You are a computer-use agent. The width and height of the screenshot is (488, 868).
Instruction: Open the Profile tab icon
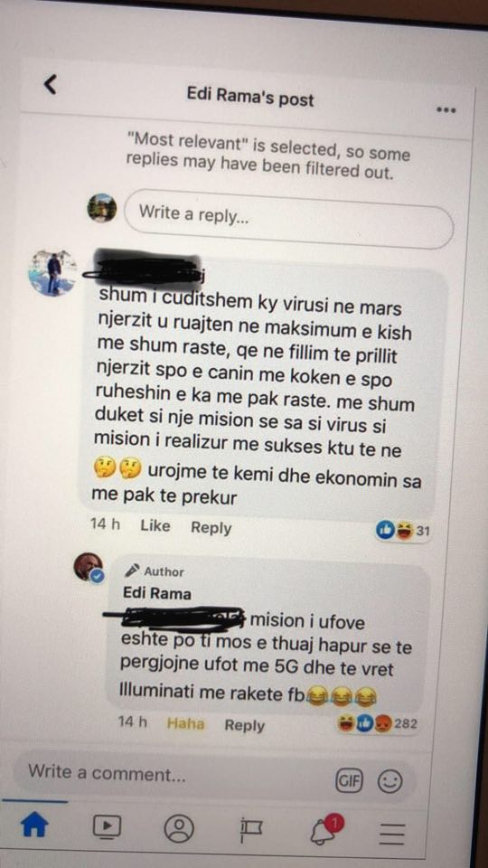pos(179,829)
